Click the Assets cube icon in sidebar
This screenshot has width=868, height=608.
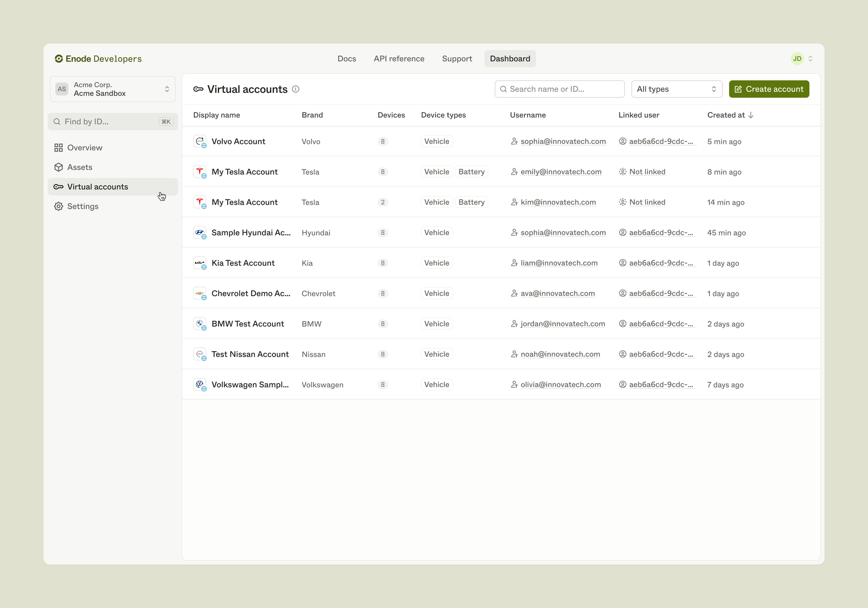[59, 167]
